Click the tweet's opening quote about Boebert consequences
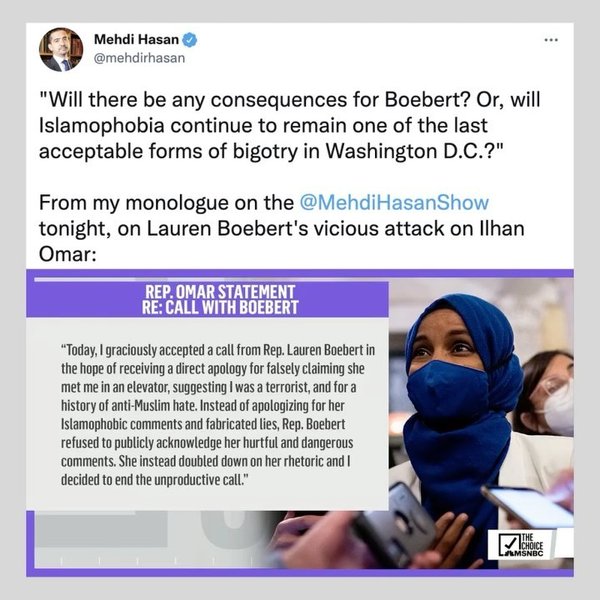This screenshot has height=600, width=600. click(289, 125)
